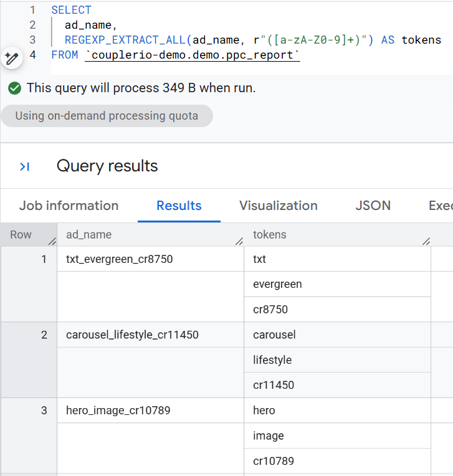Click the FROM keyword on line 4
The height and width of the screenshot is (476, 453).
[x=65, y=55]
